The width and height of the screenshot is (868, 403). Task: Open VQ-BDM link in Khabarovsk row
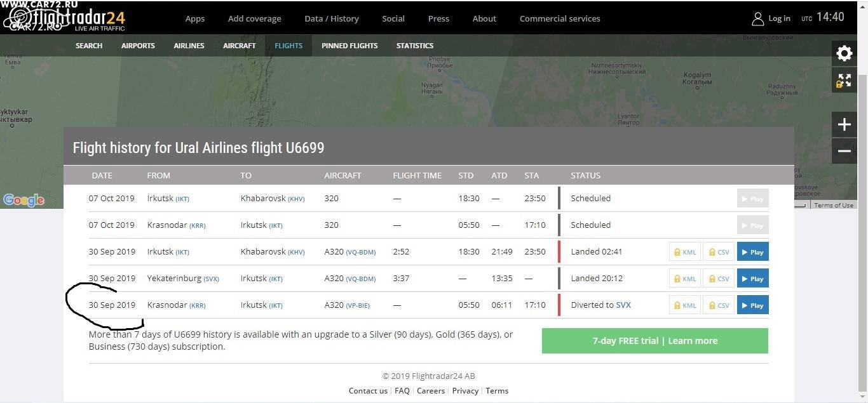point(361,253)
